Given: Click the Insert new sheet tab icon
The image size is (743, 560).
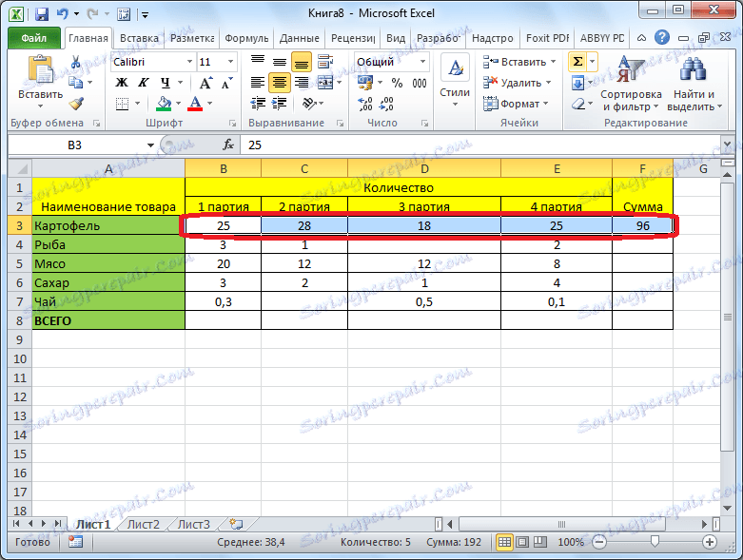Looking at the screenshot, I should click(x=236, y=524).
